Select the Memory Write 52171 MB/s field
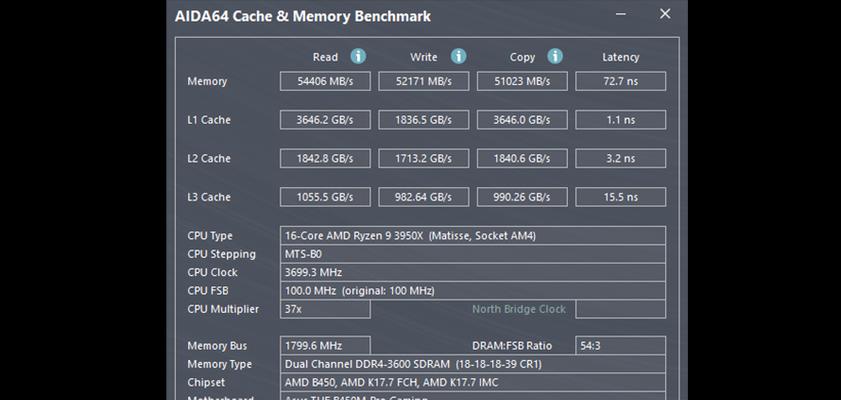The height and width of the screenshot is (400, 841). click(424, 82)
